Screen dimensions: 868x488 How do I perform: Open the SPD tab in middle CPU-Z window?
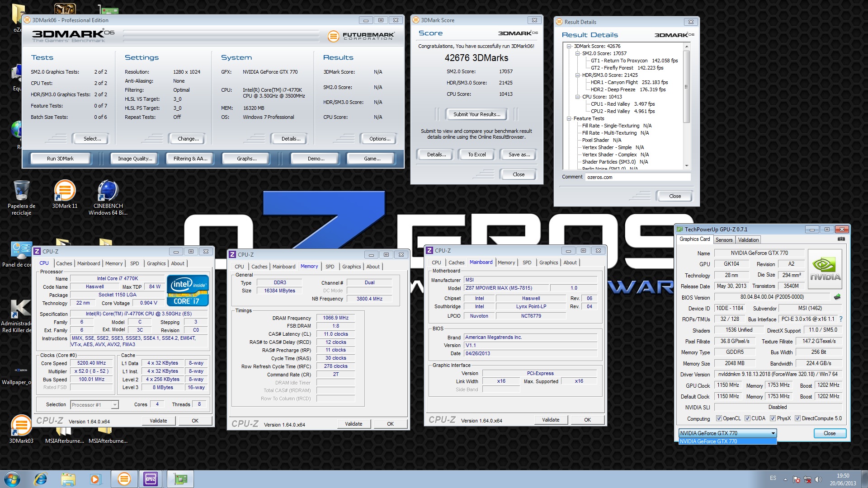coord(330,267)
